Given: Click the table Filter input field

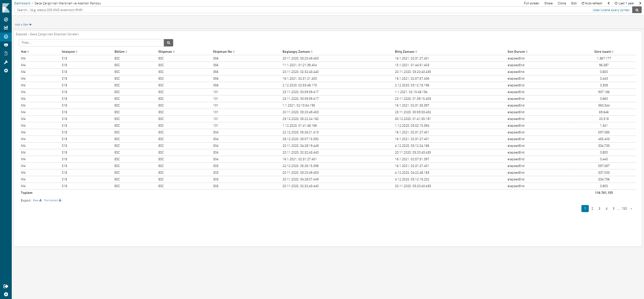Looking at the screenshot, I should tap(91, 43).
